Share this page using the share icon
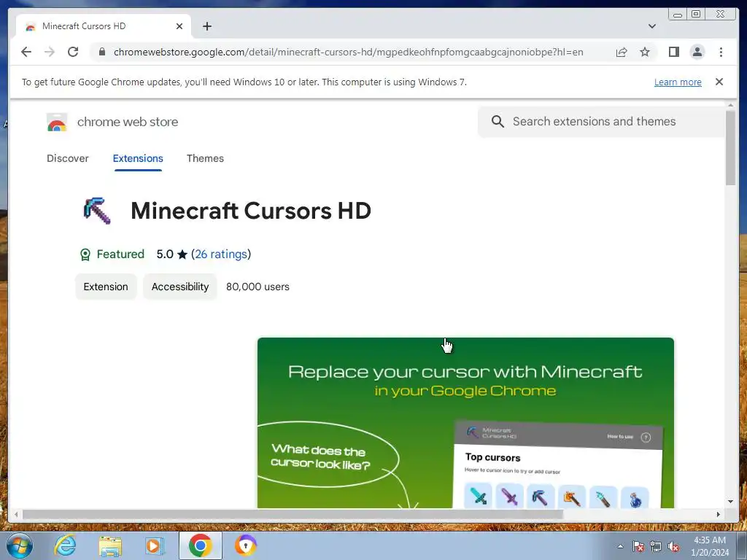Image resolution: width=747 pixels, height=560 pixels. pos(622,52)
